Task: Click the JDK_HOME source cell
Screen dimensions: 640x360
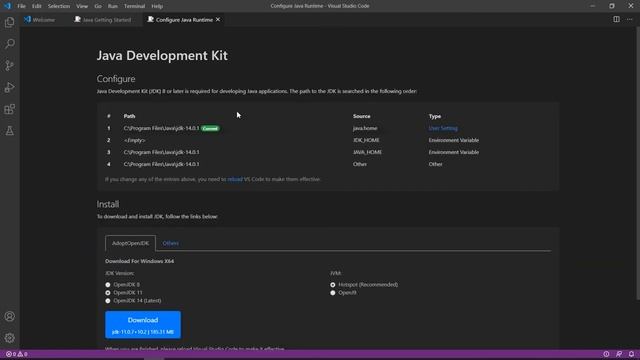Action: [366, 140]
